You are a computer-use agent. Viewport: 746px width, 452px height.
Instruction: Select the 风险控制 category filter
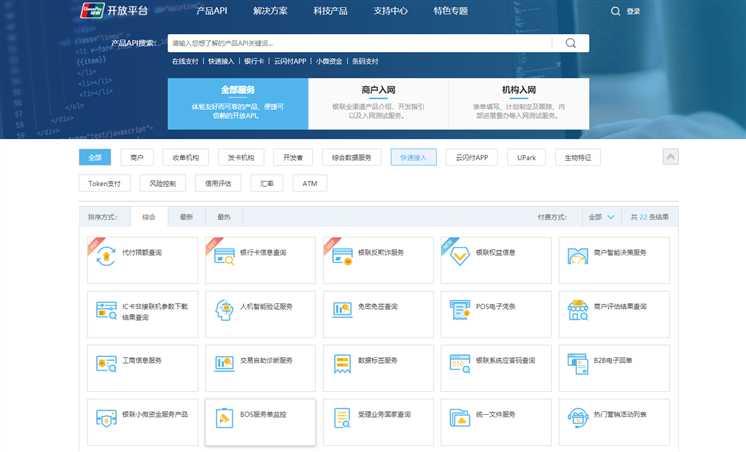tap(162, 183)
